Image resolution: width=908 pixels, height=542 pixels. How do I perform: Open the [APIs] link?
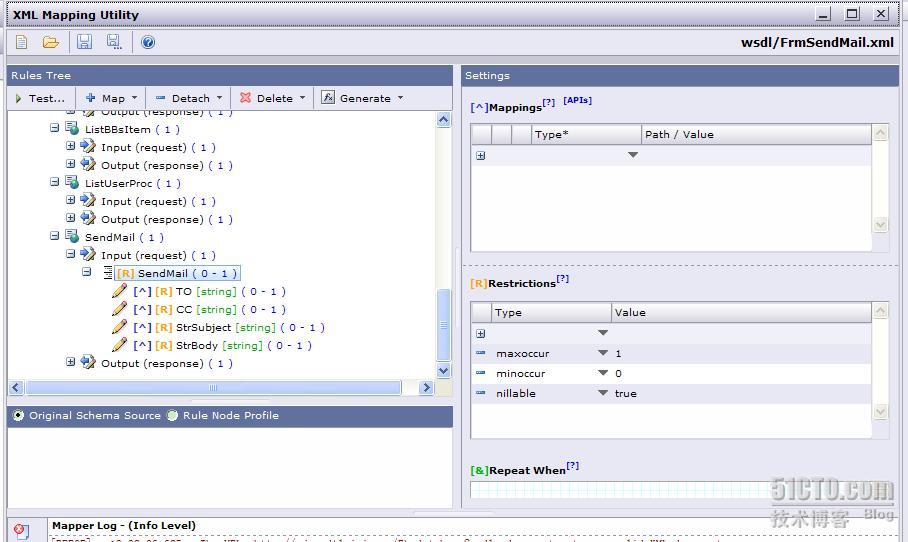tap(577, 100)
